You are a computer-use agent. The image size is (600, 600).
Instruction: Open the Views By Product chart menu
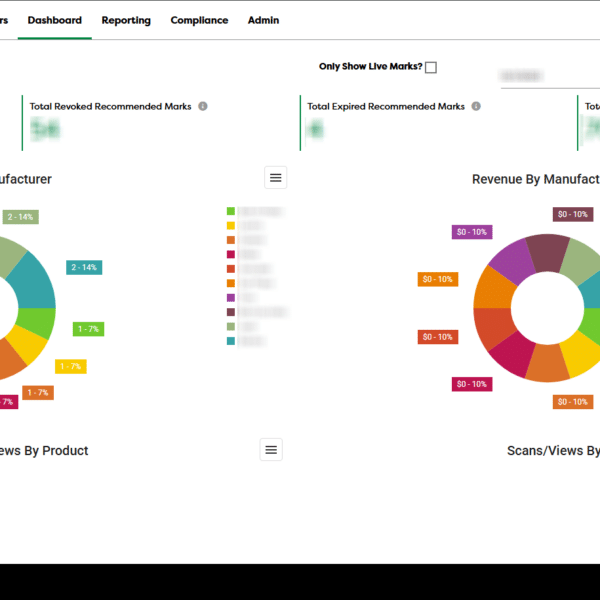click(271, 450)
